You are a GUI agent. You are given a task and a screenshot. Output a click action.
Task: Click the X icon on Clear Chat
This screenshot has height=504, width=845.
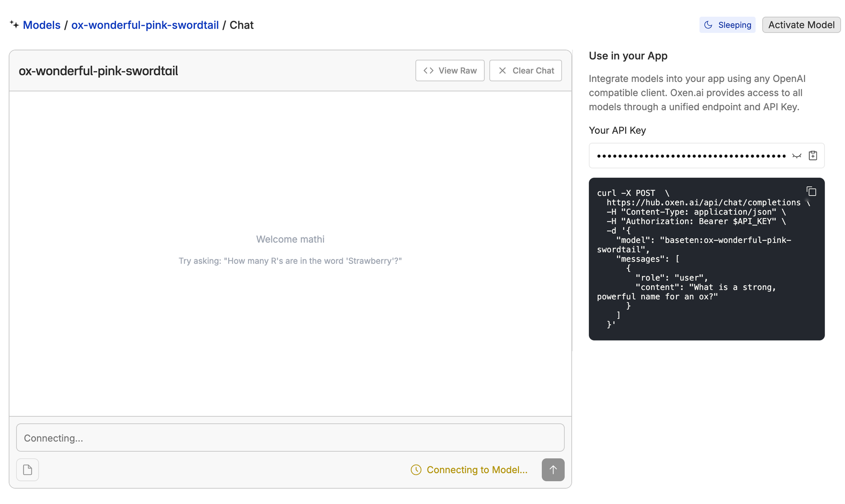[x=502, y=71]
